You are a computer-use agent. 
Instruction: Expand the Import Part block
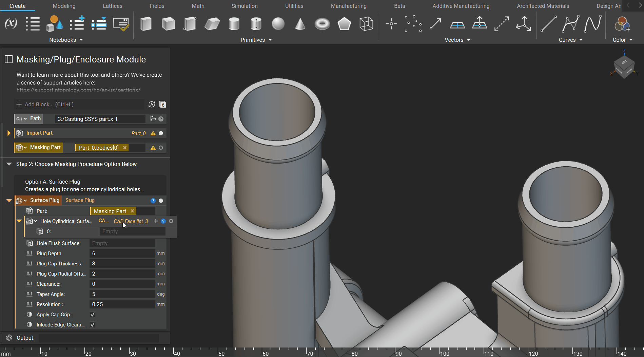tap(9, 133)
